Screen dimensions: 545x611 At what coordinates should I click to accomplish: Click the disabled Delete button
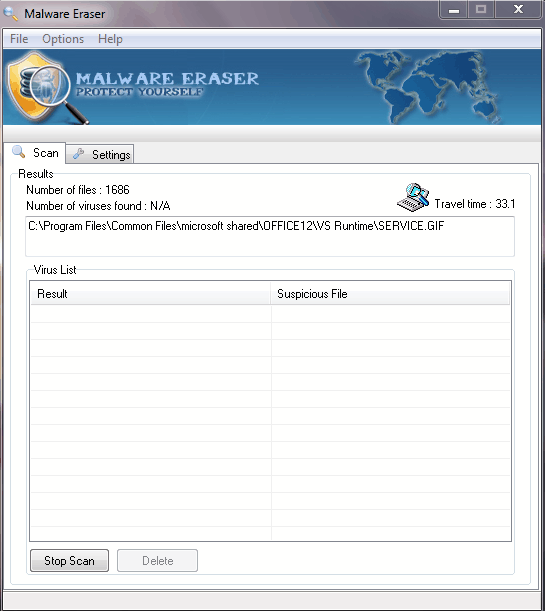pyautogui.click(x=157, y=560)
